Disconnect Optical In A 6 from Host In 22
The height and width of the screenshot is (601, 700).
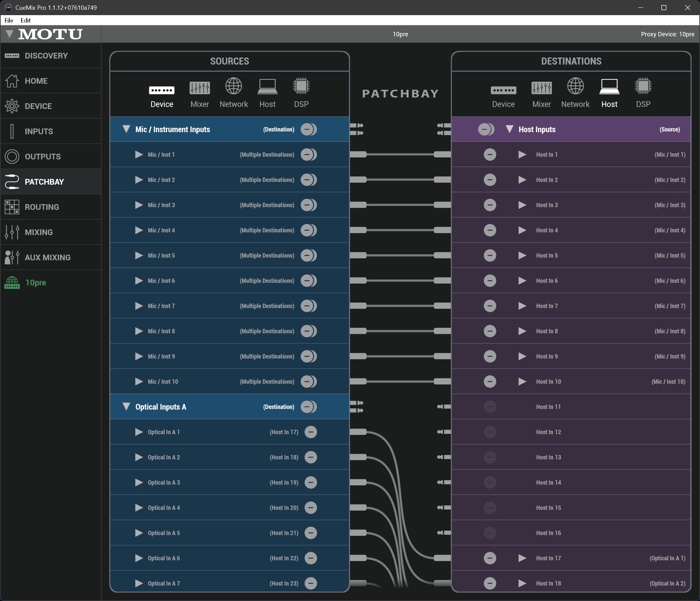311,558
